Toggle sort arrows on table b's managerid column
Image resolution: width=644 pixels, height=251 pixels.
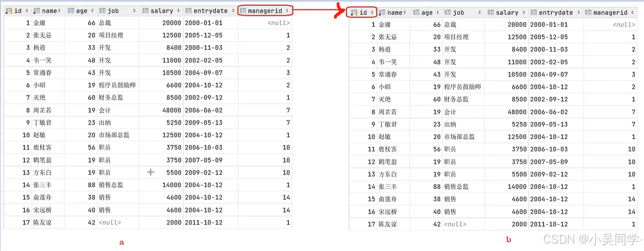633,13
